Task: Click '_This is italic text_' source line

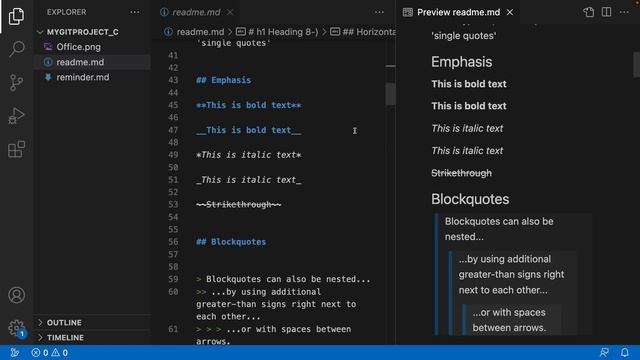Action: (249, 180)
